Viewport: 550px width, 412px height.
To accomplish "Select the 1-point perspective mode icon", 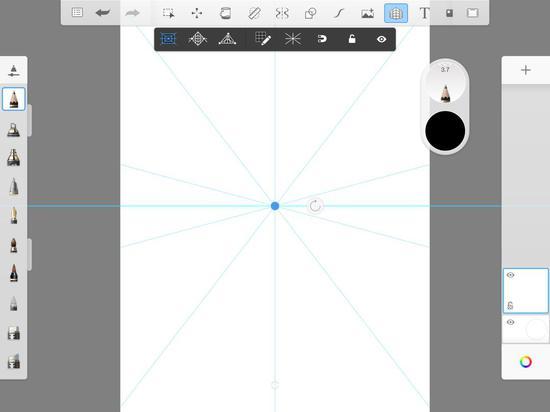I will pos(168,39).
